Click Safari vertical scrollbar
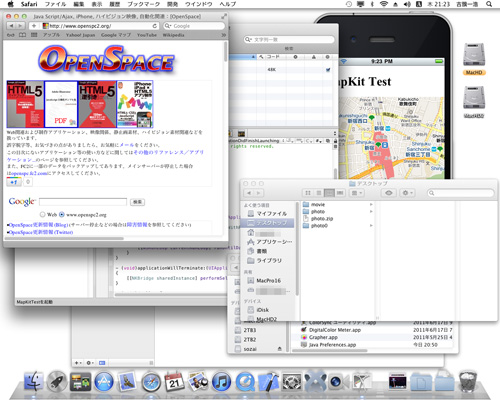 226,52
